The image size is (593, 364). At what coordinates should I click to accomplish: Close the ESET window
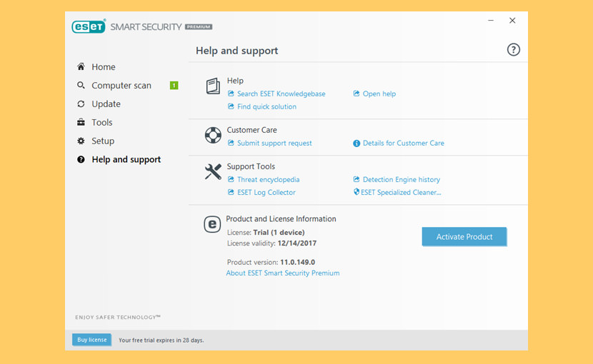tap(512, 21)
